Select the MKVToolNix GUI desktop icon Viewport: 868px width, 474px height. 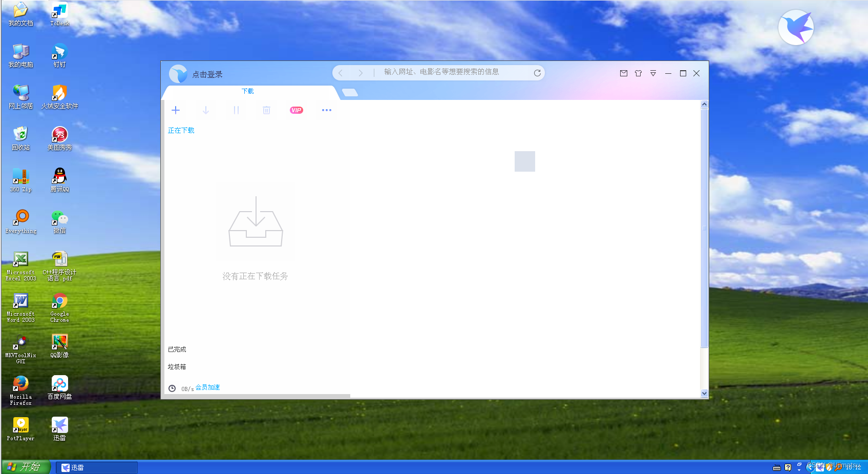(x=20, y=349)
